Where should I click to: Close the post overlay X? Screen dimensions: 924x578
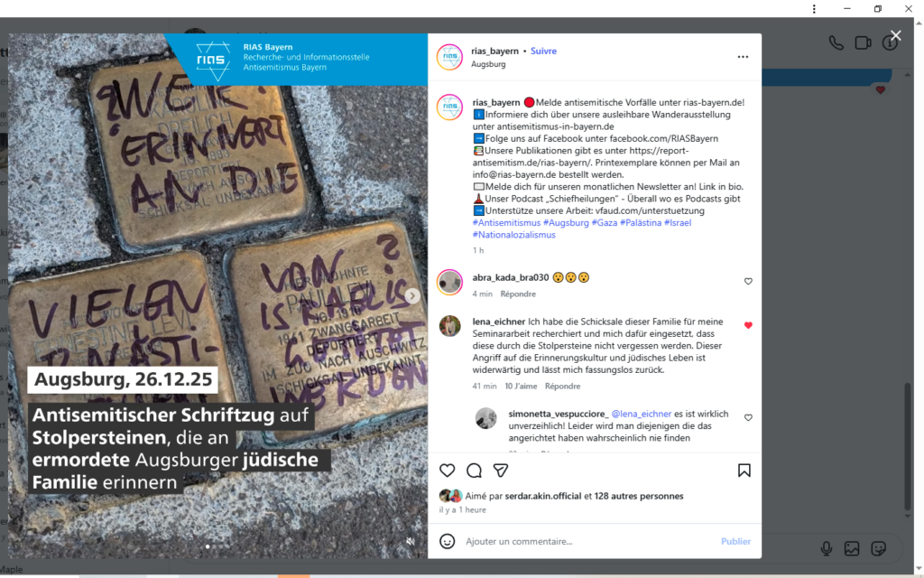pos(896,35)
